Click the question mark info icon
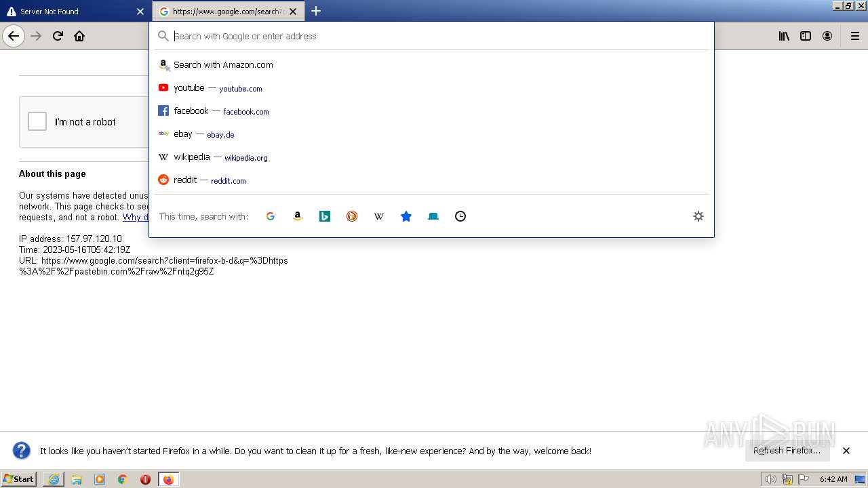 pos(22,451)
